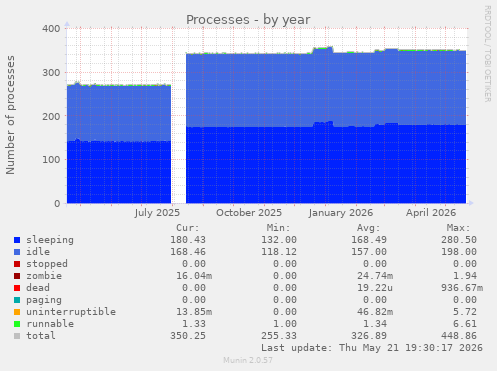
Task: Click the uninterruptible legend color swatch
Action: [17, 312]
